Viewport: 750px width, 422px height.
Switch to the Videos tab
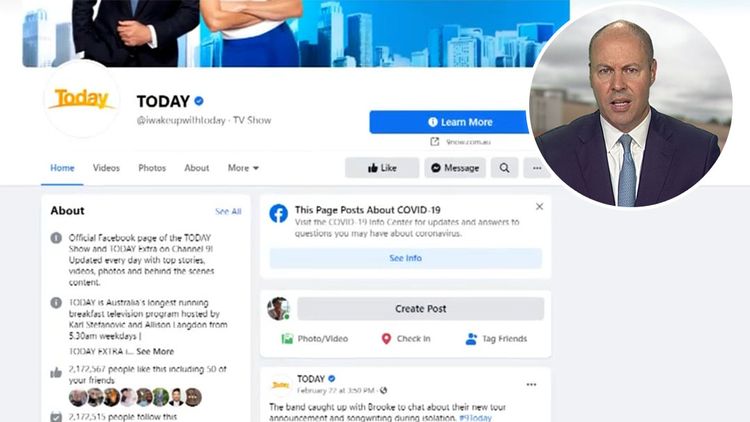[x=106, y=168]
